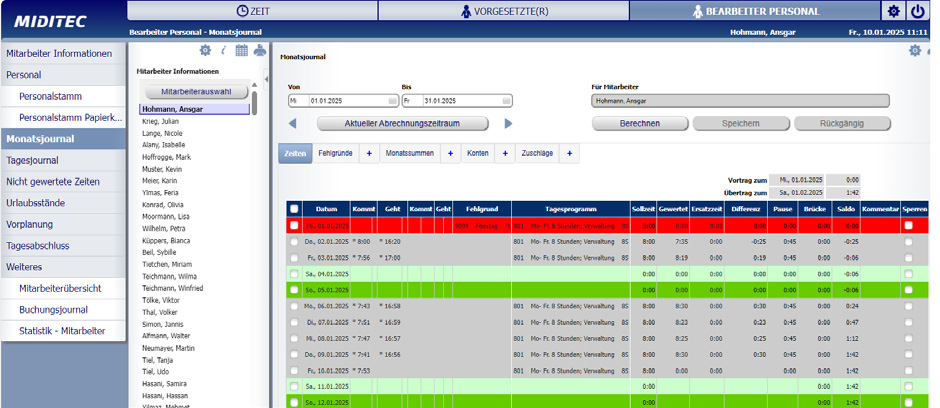
Task: Check row checkbox for Fr., 10.01.2025
Action: pos(294,370)
